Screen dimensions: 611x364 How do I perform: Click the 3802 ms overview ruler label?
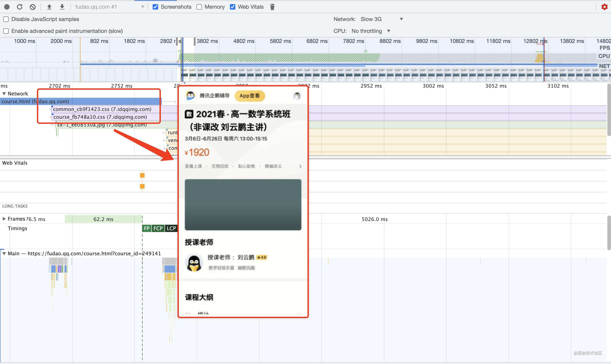coord(207,41)
